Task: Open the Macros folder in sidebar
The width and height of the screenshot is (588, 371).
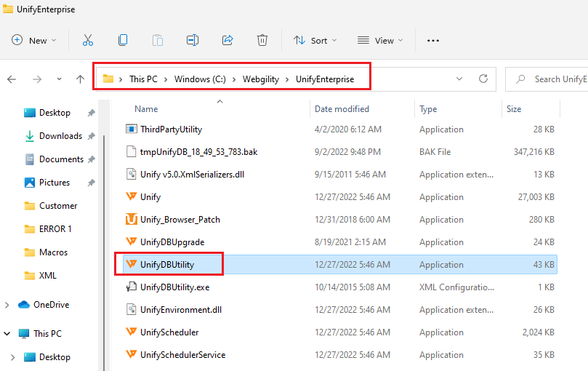Action: [x=53, y=252]
